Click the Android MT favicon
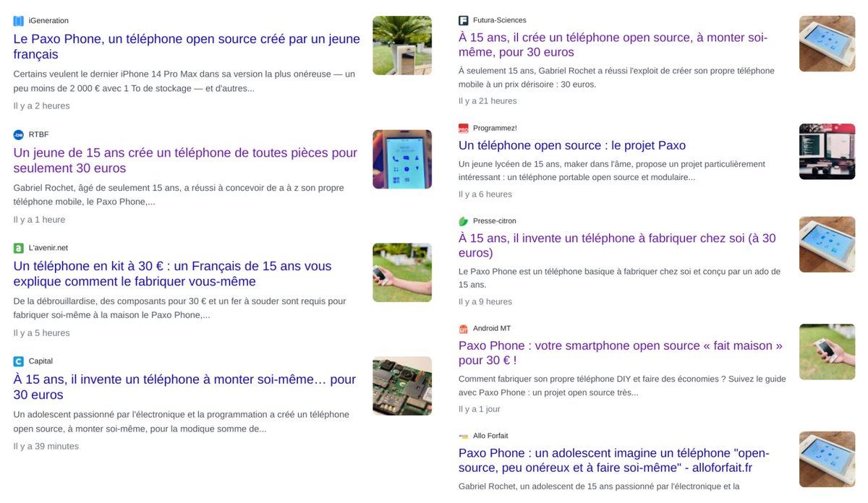The image size is (868, 503). pos(464,329)
